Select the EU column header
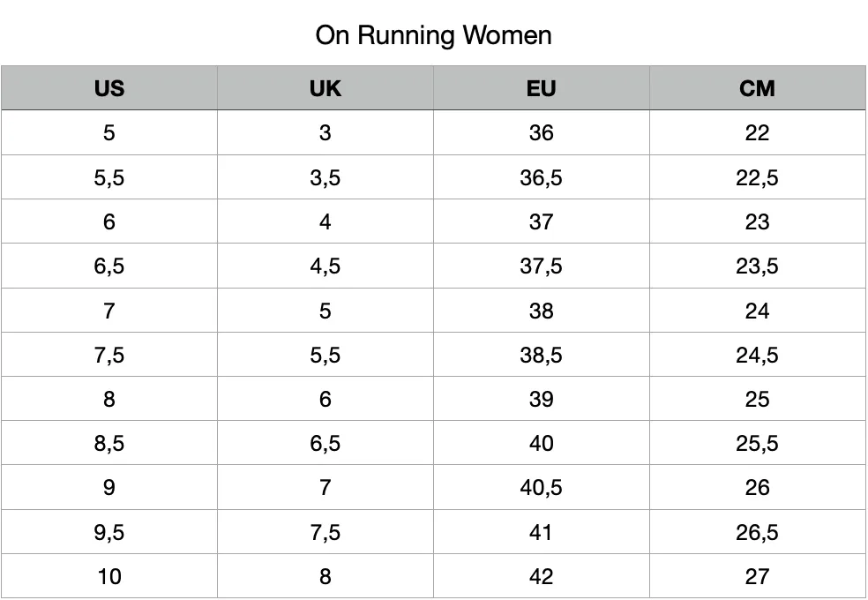 click(541, 88)
